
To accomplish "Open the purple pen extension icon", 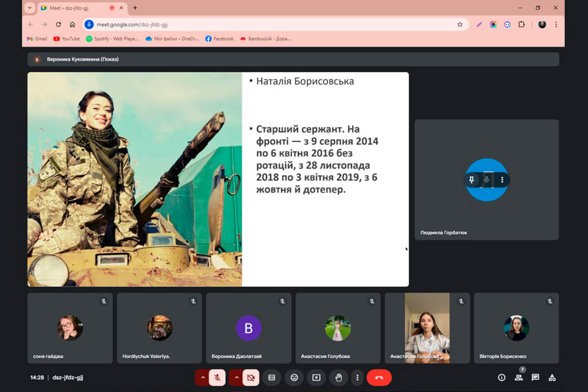I will point(480,24).
